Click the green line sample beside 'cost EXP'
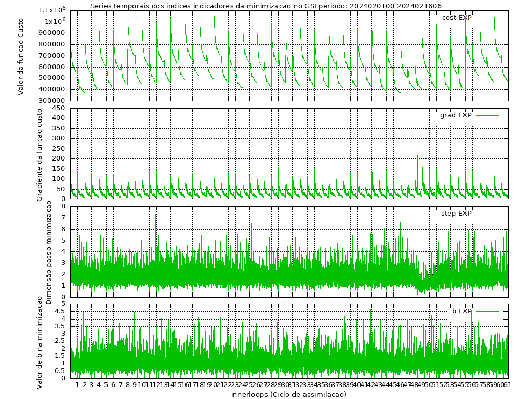This screenshot has height=399, width=532. click(488, 18)
